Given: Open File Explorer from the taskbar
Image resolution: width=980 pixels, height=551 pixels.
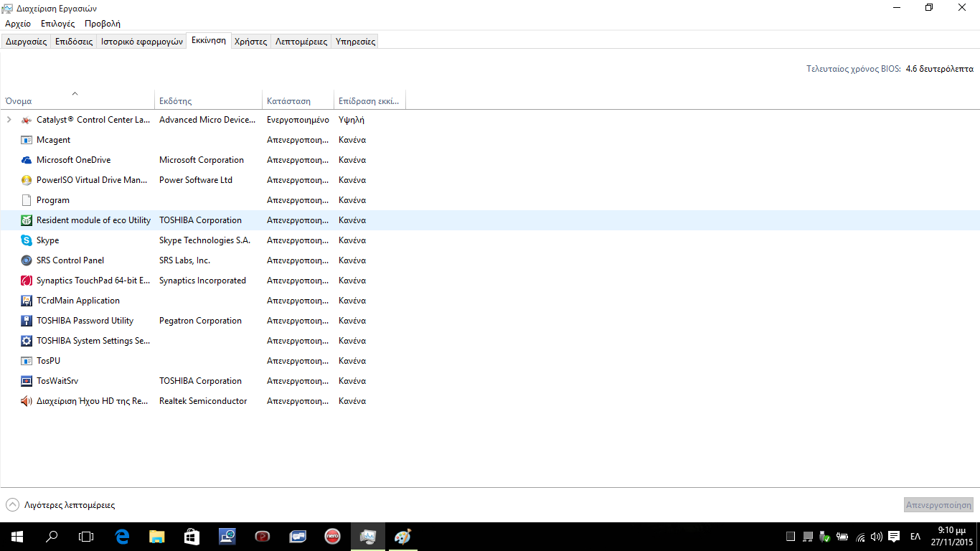Looking at the screenshot, I should [156, 536].
